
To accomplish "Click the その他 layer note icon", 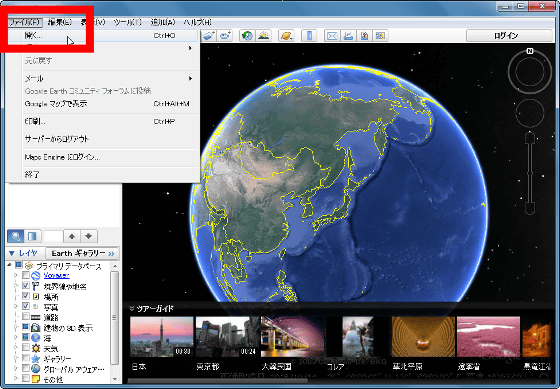I will (x=36, y=379).
